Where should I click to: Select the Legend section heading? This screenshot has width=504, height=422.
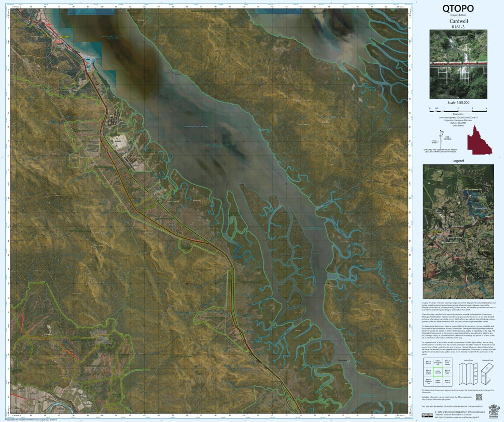click(x=458, y=161)
